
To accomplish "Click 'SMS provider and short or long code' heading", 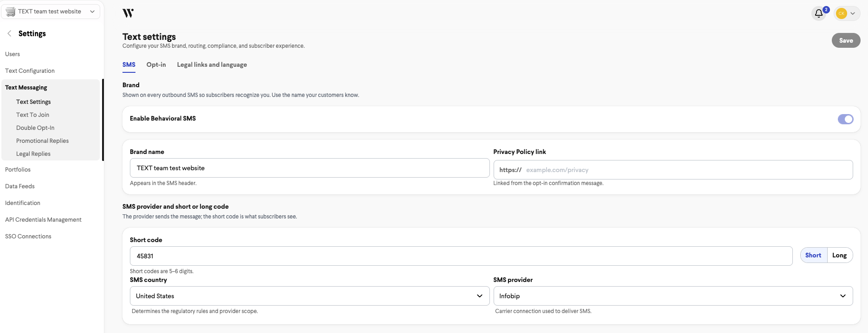I will click(x=175, y=207).
